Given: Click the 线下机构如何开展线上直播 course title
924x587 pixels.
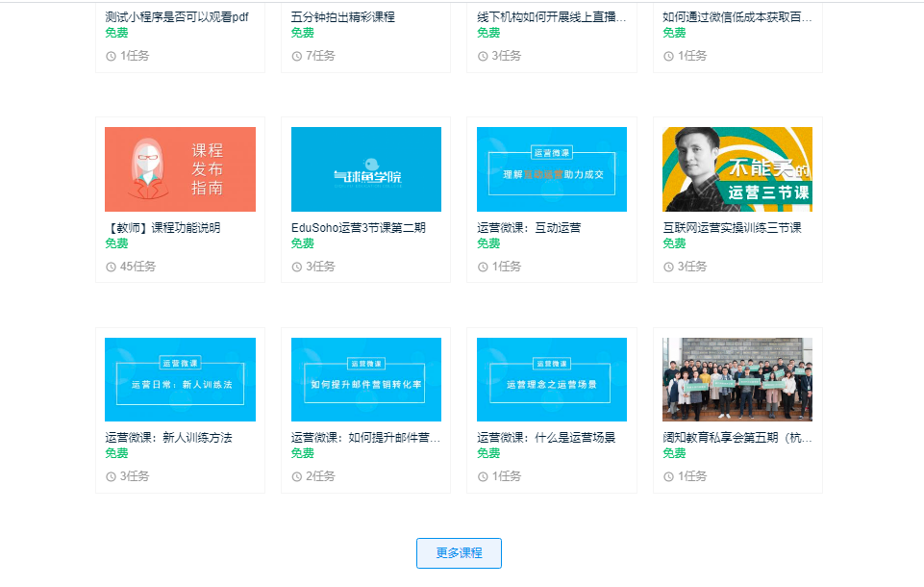Looking at the screenshot, I should pos(552,16).
